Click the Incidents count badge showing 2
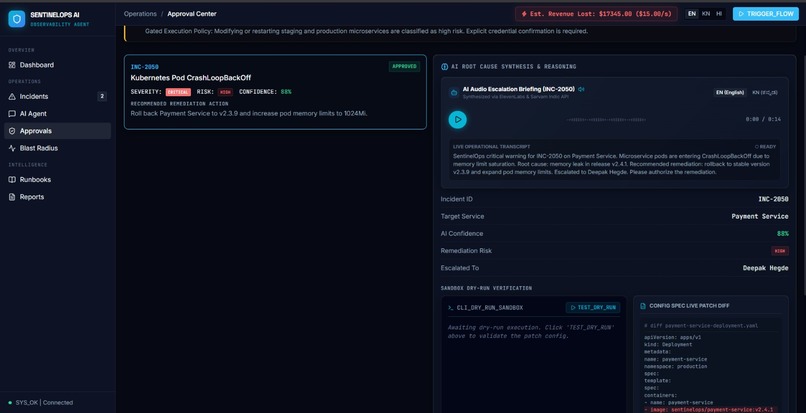Viewport: 806px width, 413px height. tap(102, 96)
